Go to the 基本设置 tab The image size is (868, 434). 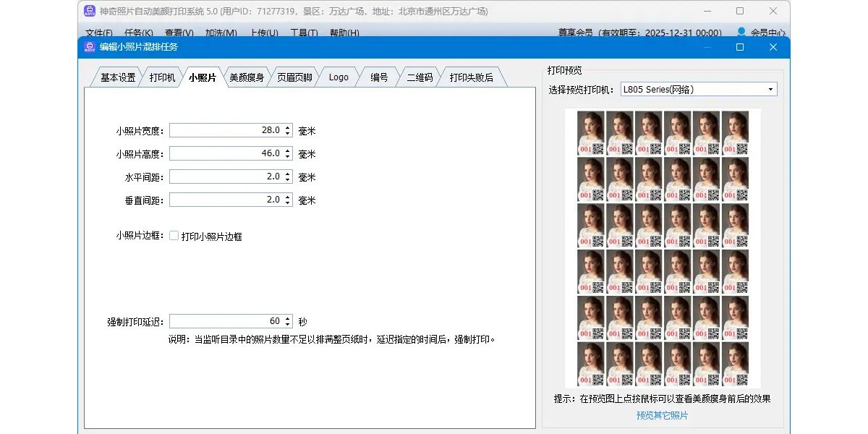(118, 77)
